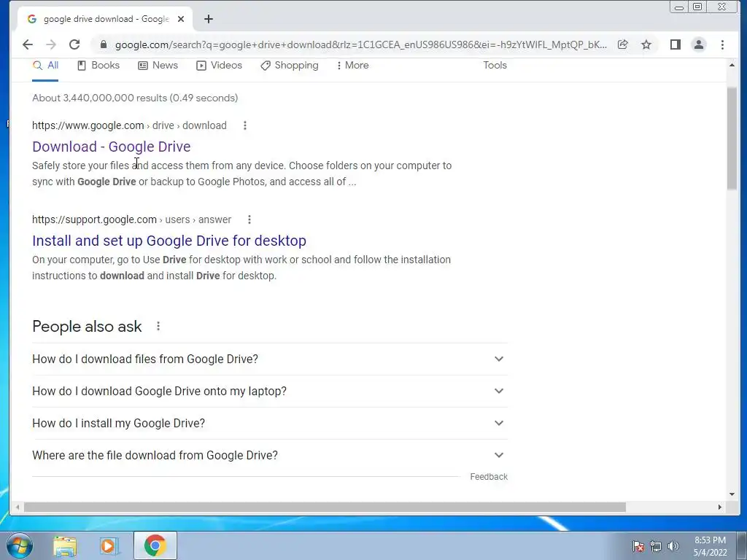747x560 pixels.
Task: Select the All search tab
Action: coord(46,65)
